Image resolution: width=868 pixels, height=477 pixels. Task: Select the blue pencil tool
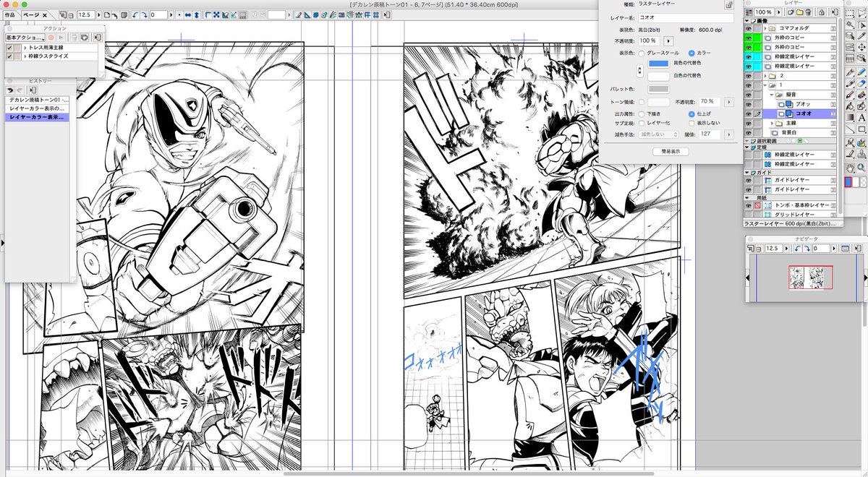tap(861, 72)
